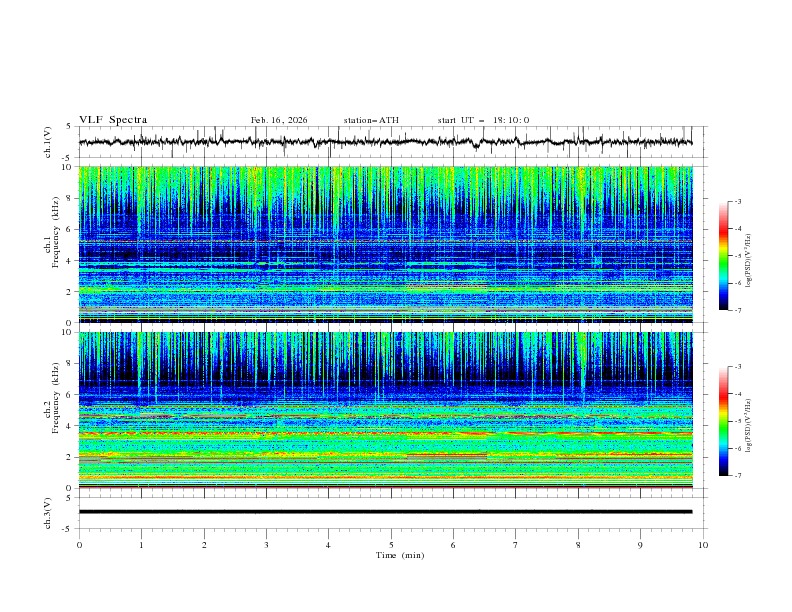Click the 'start UT = 18:10:0' text

483,120
